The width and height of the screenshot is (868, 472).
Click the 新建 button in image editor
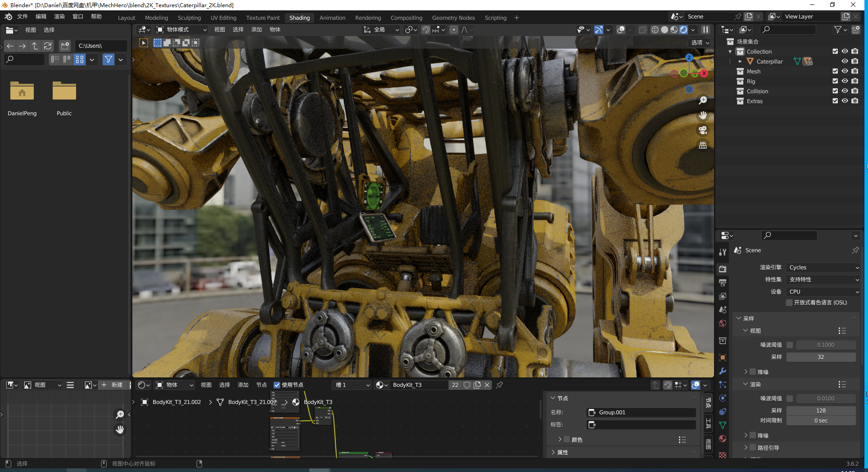[113, 385]
